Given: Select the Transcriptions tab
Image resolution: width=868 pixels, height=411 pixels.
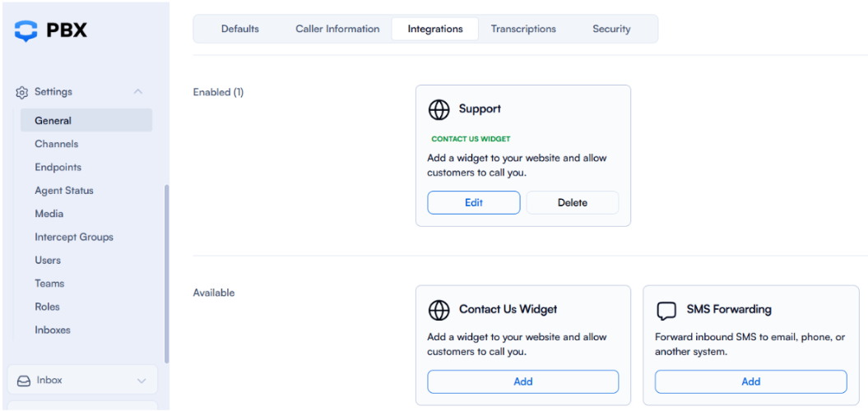Looking at the screenshot, I should pos(523,29).
